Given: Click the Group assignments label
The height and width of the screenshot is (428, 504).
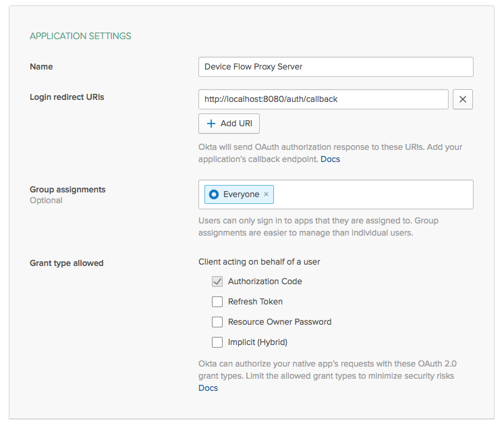Looking at the screenshot, I should coord(67,190).
